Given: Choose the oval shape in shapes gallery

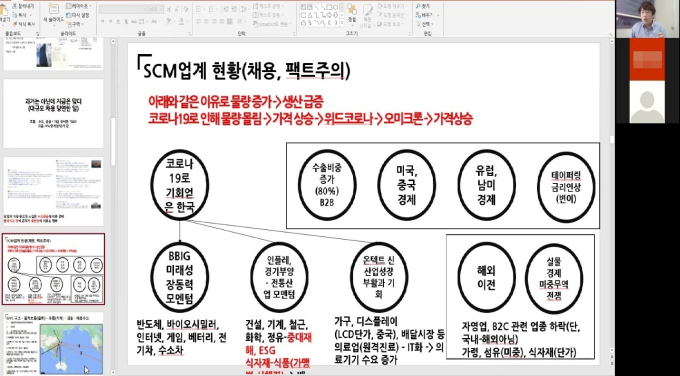Looking at the screenshot, I should [x=336, y=7].
